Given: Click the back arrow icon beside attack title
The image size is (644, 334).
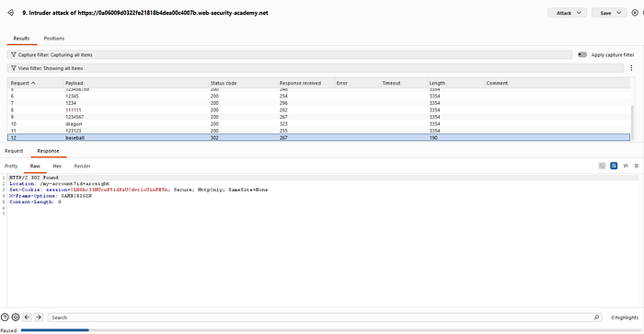Looking at the screenshot, I should coord(11,13).
